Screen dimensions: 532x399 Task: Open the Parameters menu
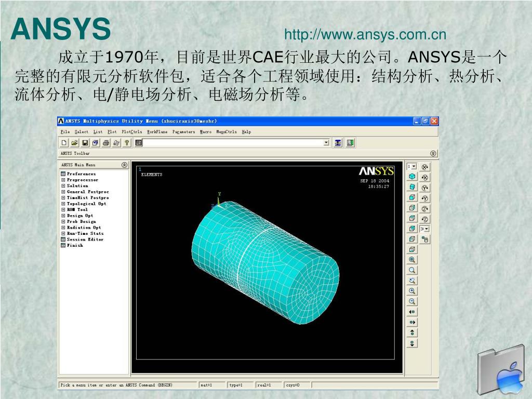click(x=183, y=131)
